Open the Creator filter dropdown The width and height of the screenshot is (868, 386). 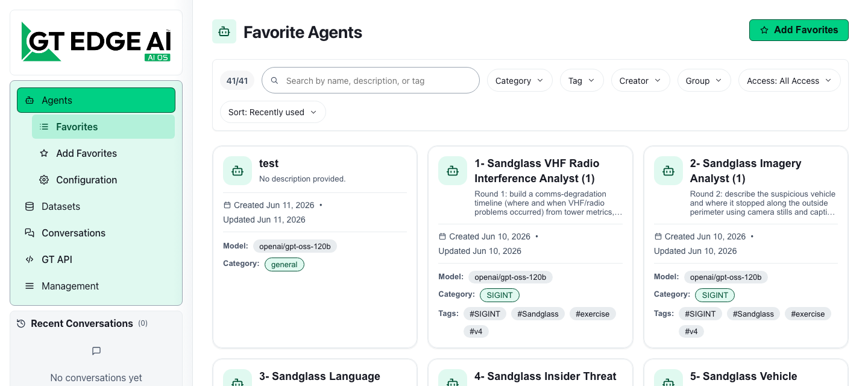coord(640,80)
